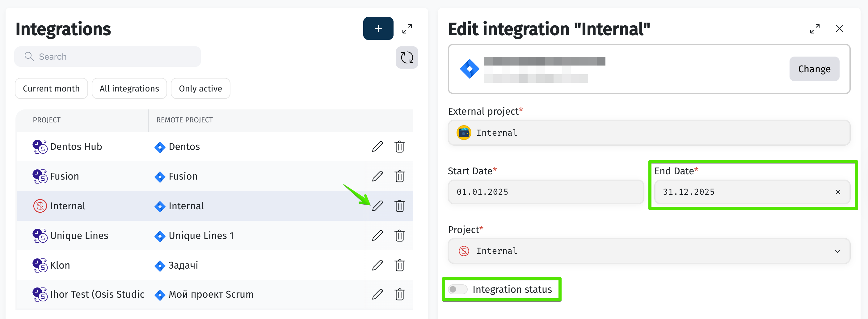Toggle the Only active filter
This screenshot has width=868, height=319.
(200, 89)
